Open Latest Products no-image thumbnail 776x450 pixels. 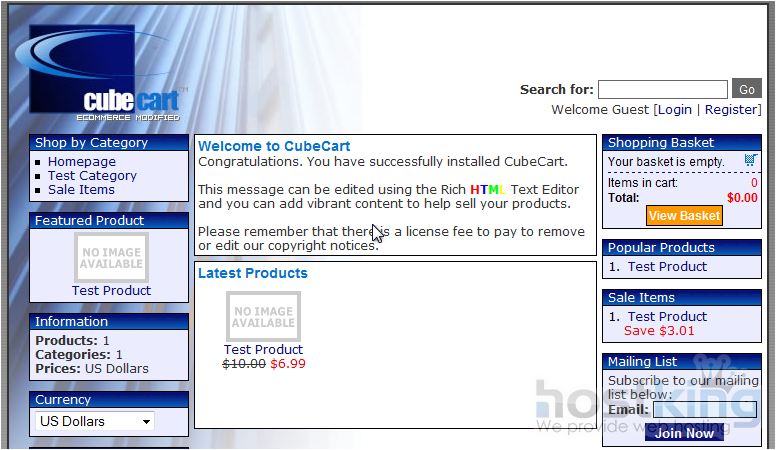(263, 316)
